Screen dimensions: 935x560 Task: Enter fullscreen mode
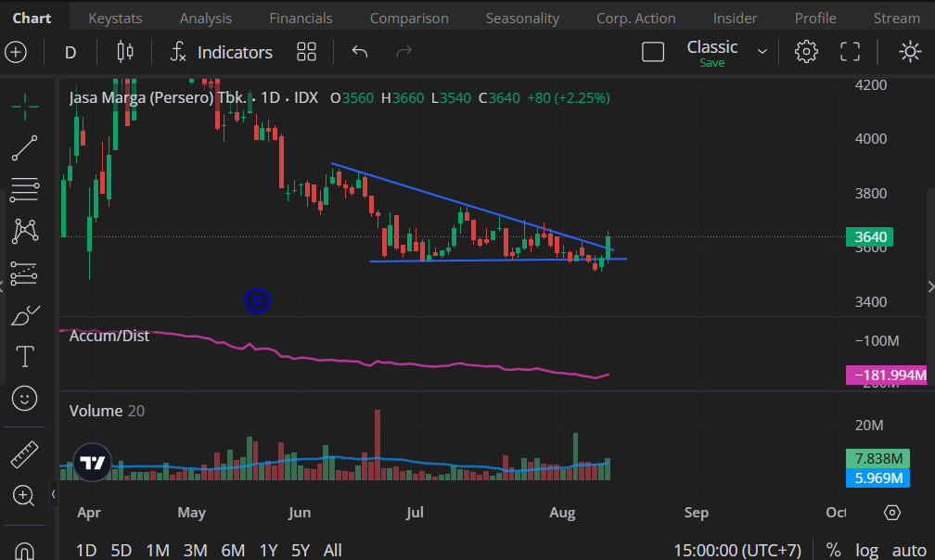click(x=851, y=52)
